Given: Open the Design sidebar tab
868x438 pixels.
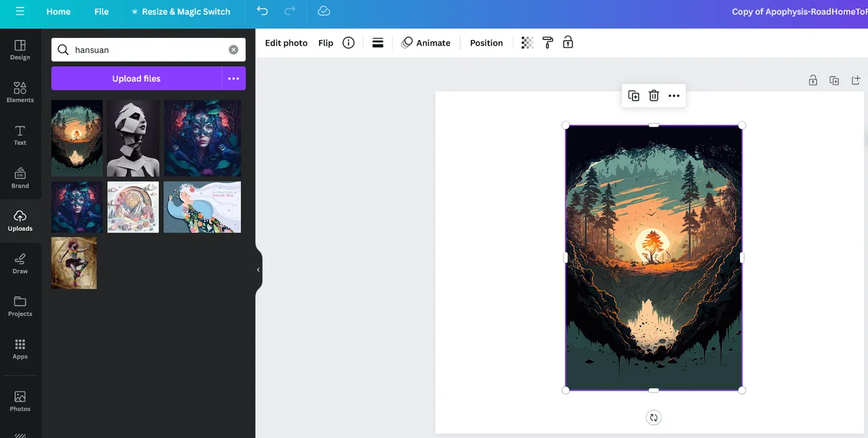Looking at the screenshot, I should click(20, 49).
